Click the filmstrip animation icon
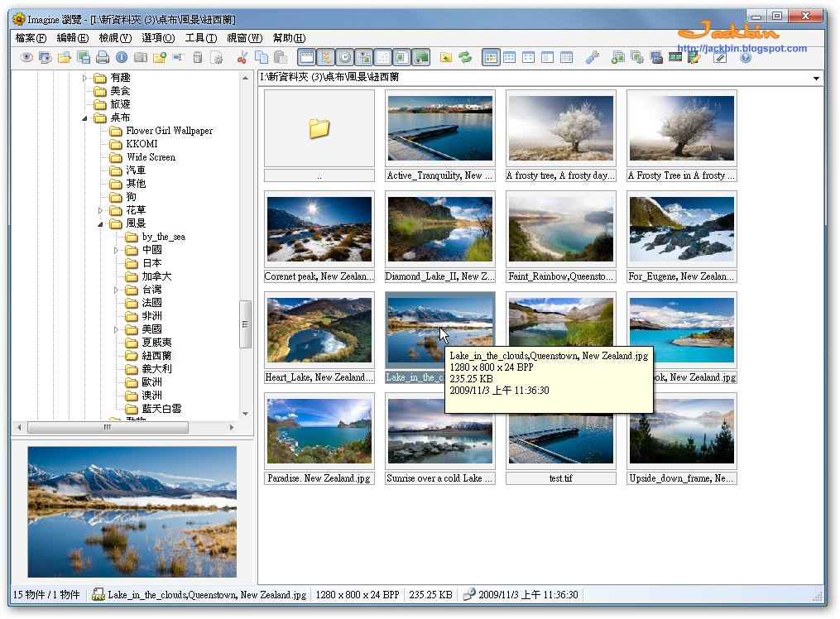Screen dimensions: 840x619 [x=675, y=57]
